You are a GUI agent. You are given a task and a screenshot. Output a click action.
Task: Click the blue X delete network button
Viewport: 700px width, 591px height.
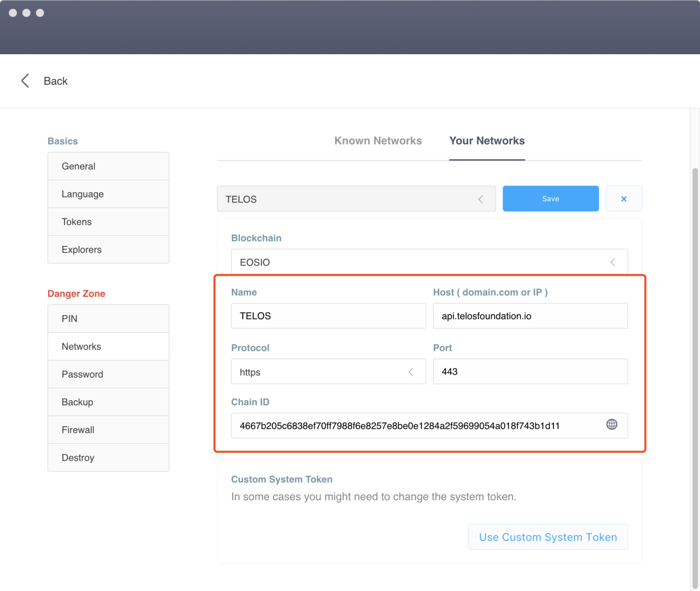coord(624,198)
